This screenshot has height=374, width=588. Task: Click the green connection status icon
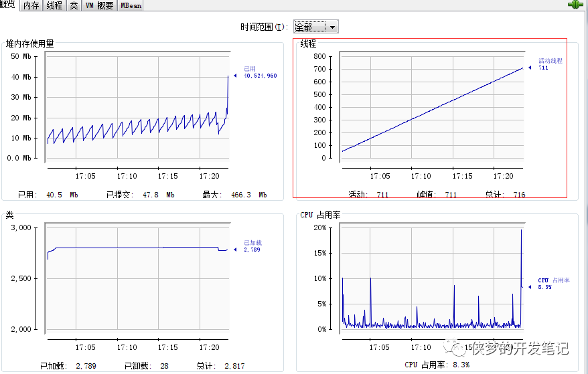pos(575,5)
